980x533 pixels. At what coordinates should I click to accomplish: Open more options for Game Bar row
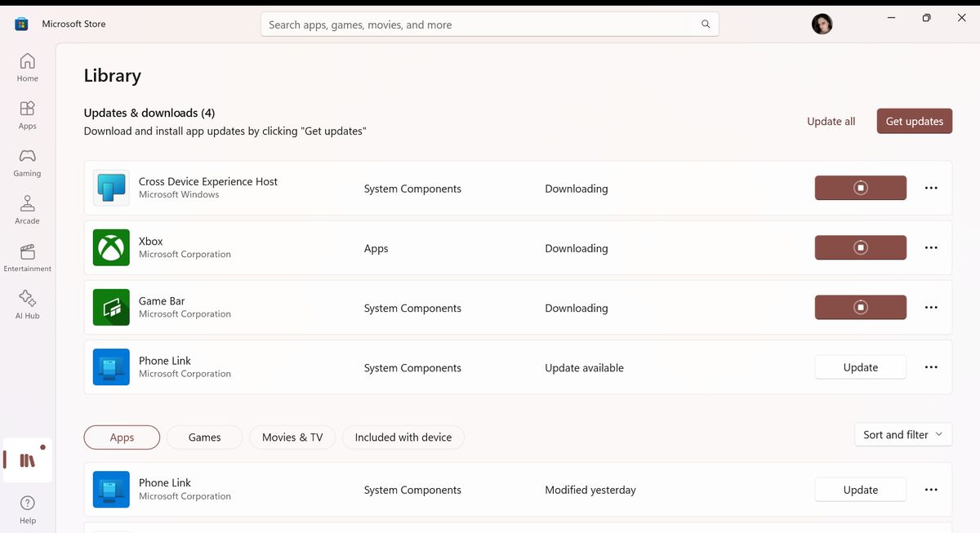pyautogui.click(x=931, y=307)
